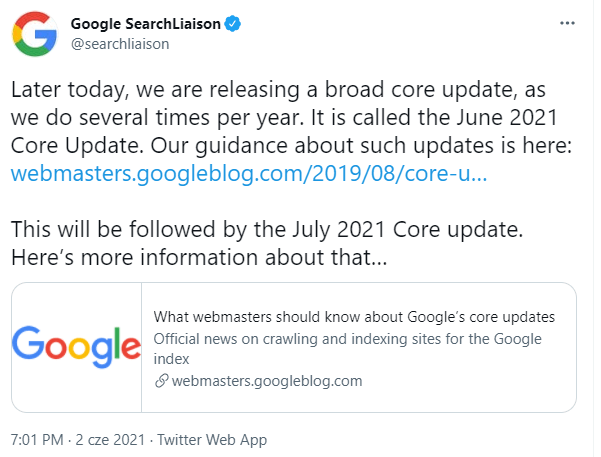The height and width of the screenshot is (457, 601).
Task: Click the tweet text 'Later today, we are releasing'
Action: 155,90
